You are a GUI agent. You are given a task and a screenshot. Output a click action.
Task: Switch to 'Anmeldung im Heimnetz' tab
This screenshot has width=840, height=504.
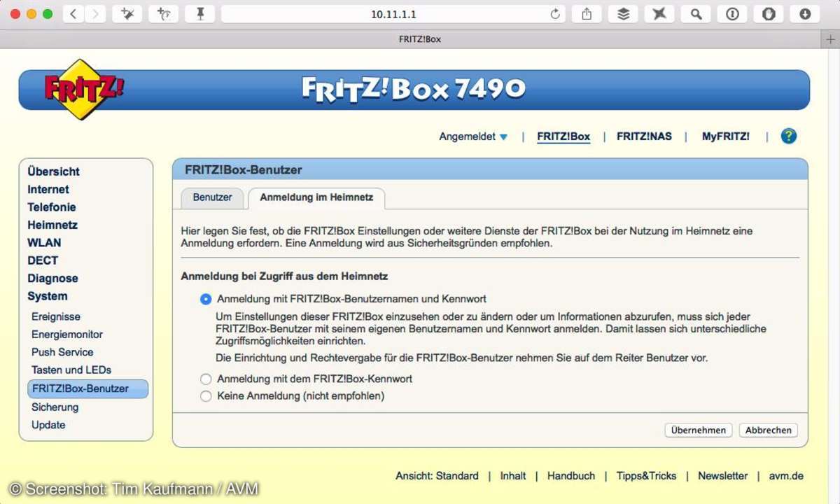[x=316, y=197]
